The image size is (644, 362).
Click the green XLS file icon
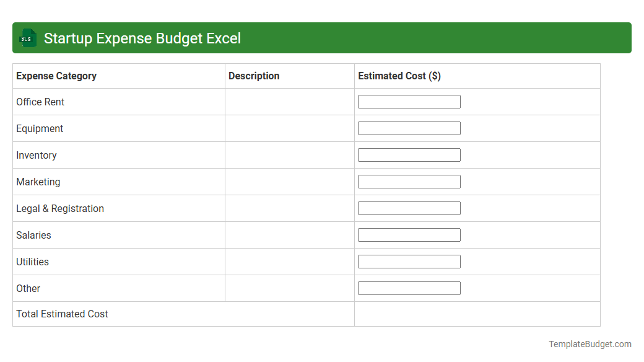tap(27, 38)
